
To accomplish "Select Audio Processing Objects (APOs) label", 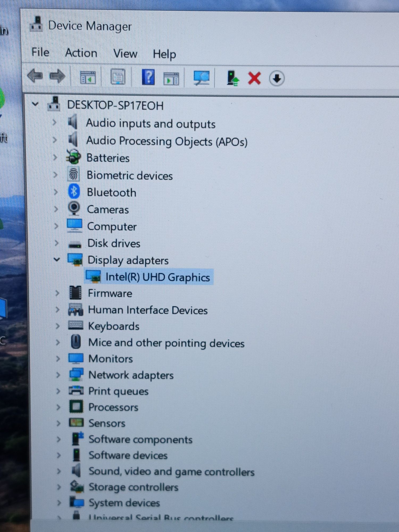I will coord(167,141).
